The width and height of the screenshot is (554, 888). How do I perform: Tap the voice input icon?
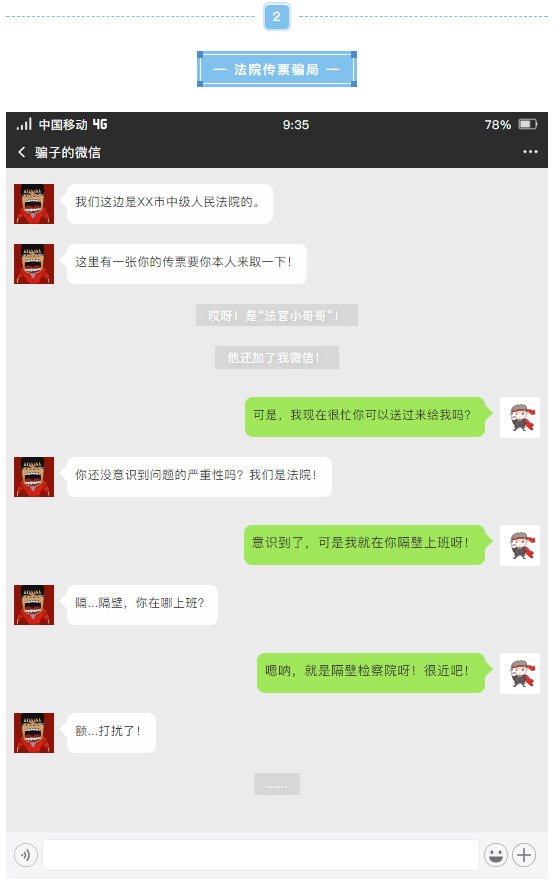pyautogui.click(x=25, y=855)
